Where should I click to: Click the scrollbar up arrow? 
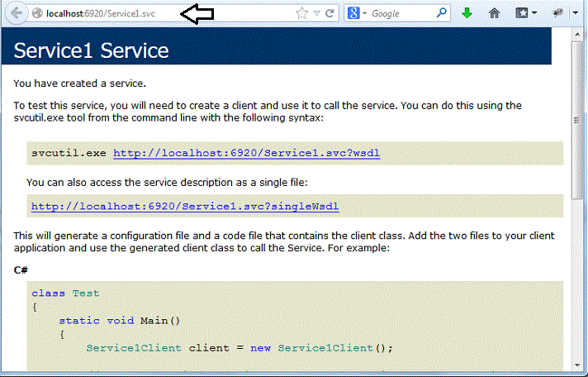click(576, 35)
